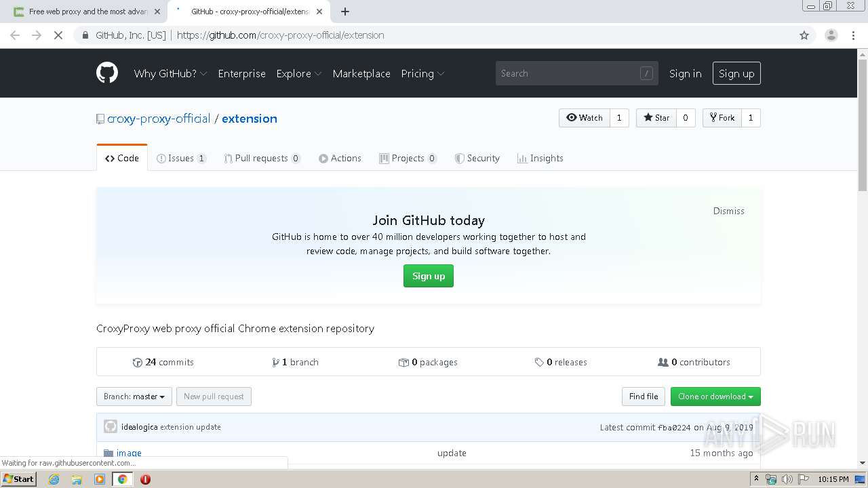Screen dimensions: 868x488
Task: Close the GitHub croxy-proxy tab
Action: point(319,12)
